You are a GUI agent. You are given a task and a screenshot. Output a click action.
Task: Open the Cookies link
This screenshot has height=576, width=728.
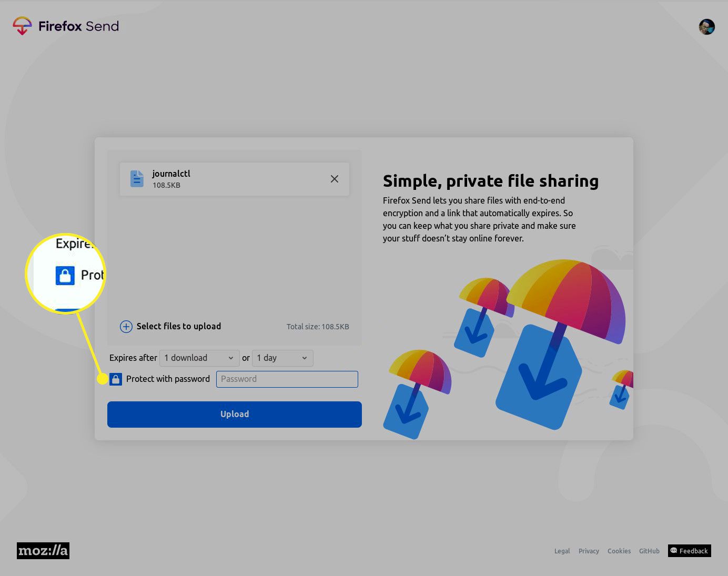click(x=619, y=551)
